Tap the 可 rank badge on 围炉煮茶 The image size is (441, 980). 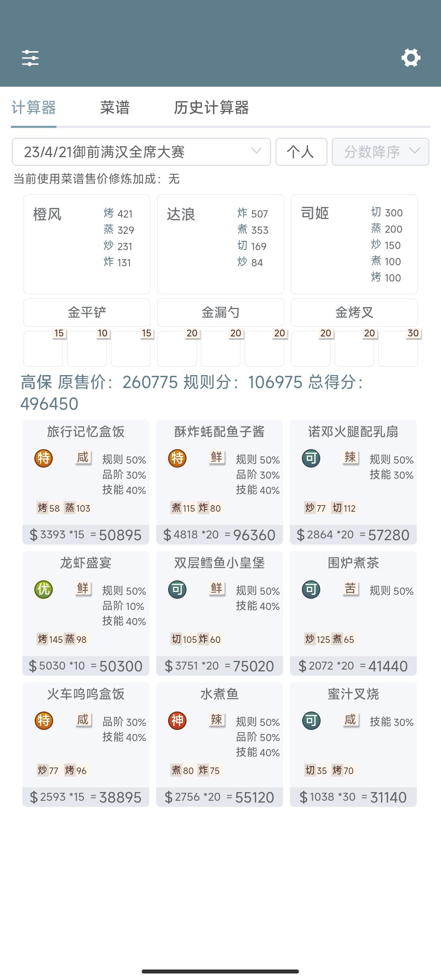[x=311, y=589]
